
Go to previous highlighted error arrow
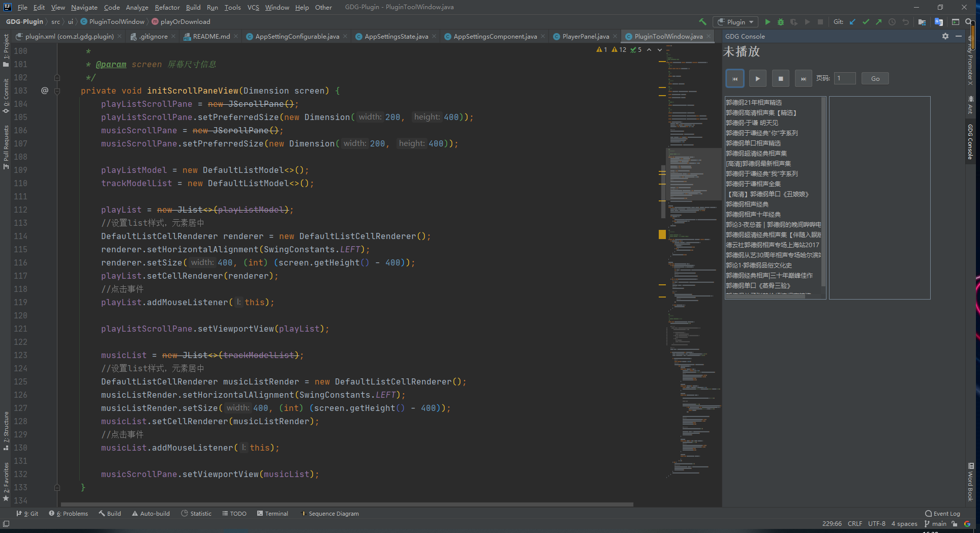tap(649, 50)
